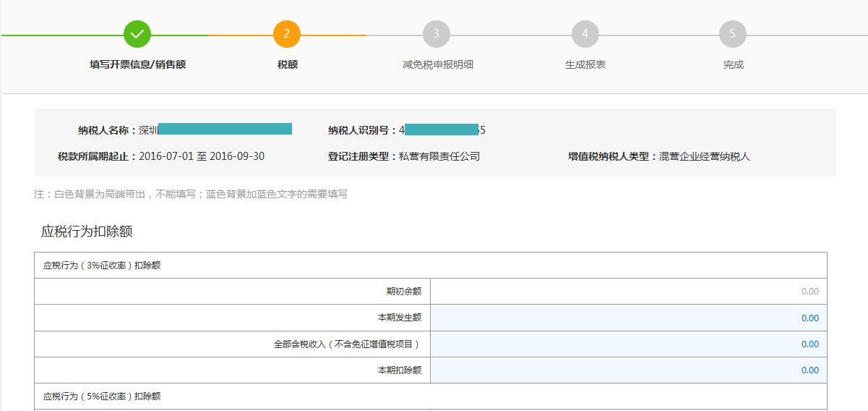Screen dimensions: 868x411
Task: Open the 减免税申报明细 step label
Action: (x=437, y=64)
